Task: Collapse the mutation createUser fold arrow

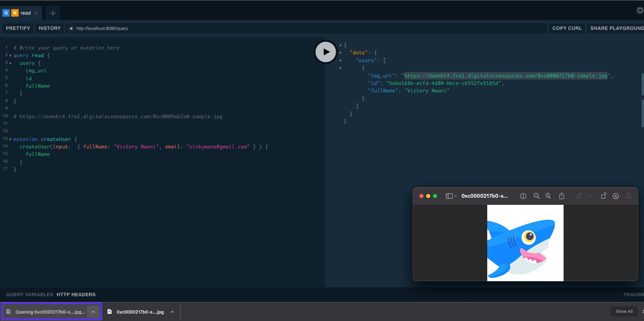Action: (10, 140)
